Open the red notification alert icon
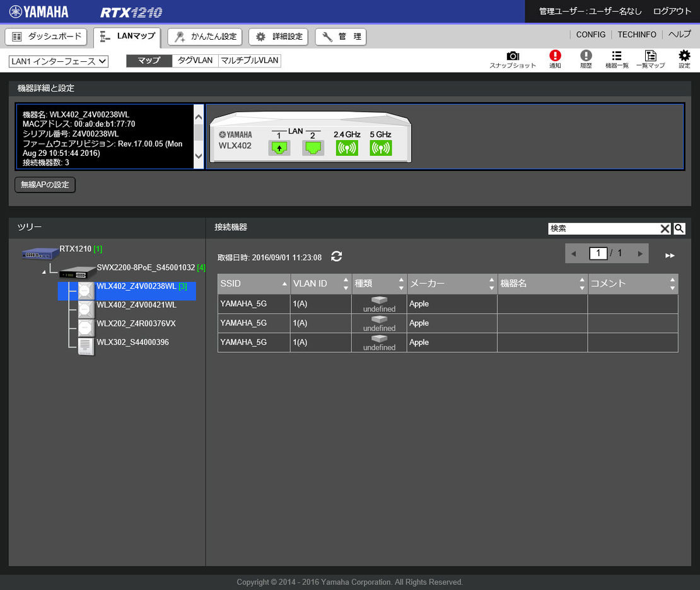The image size is (700, 590). [555, 59]
